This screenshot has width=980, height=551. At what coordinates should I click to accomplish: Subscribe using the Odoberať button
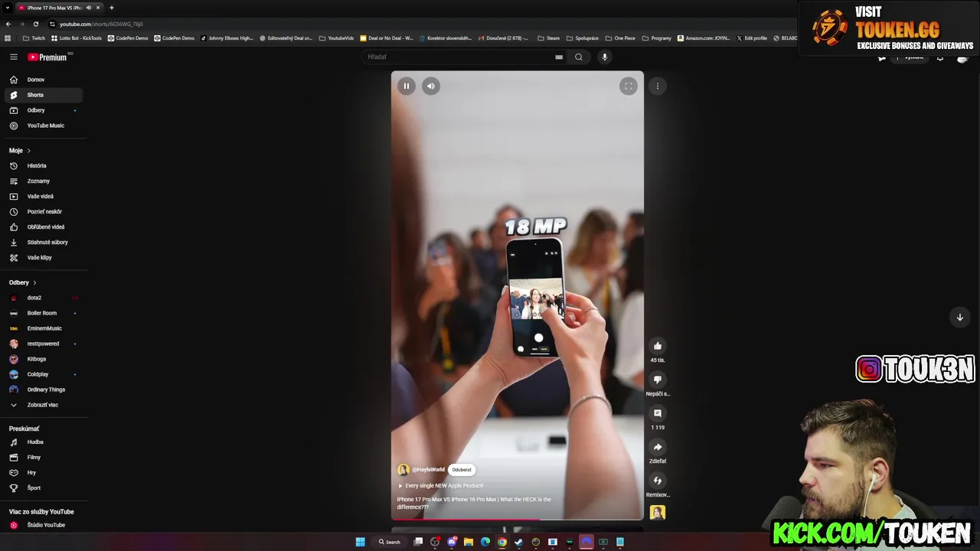point(462,470)
